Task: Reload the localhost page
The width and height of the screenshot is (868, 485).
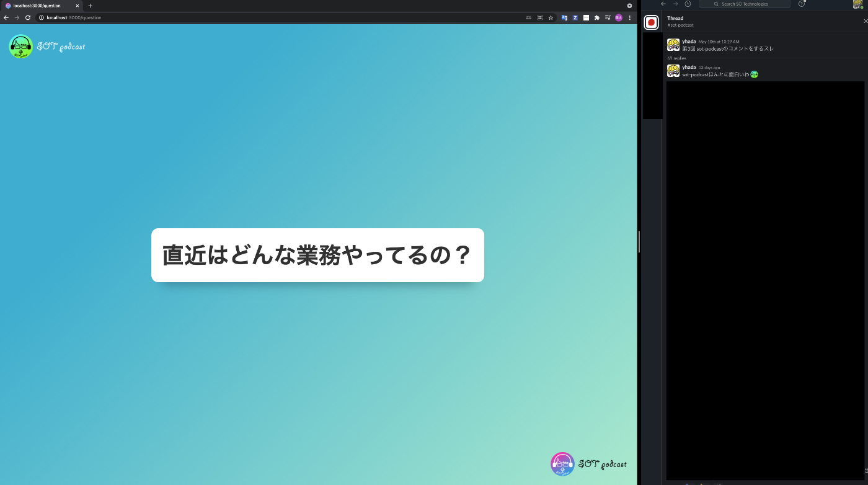Action: tap(28, 17)
